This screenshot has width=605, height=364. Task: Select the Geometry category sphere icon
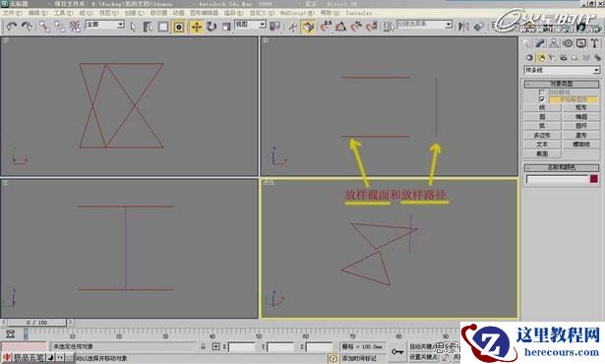[529, 58]
